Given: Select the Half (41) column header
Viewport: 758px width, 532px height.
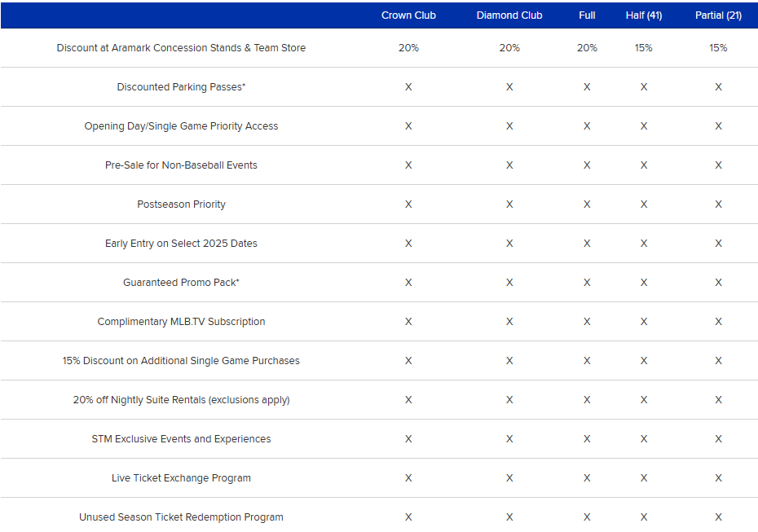Looking at the screenshot, I should coord(643,15).
